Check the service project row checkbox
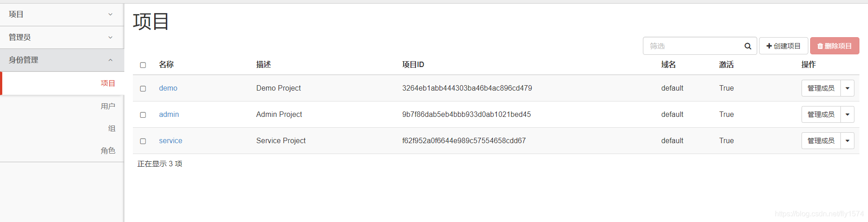868x222 pixels. [143, 141]
